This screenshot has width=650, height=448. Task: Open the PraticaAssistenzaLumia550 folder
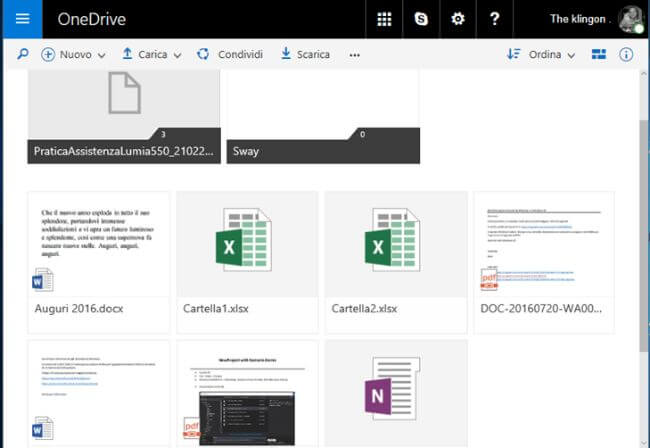pyautogui.click(x=124, y=116)
